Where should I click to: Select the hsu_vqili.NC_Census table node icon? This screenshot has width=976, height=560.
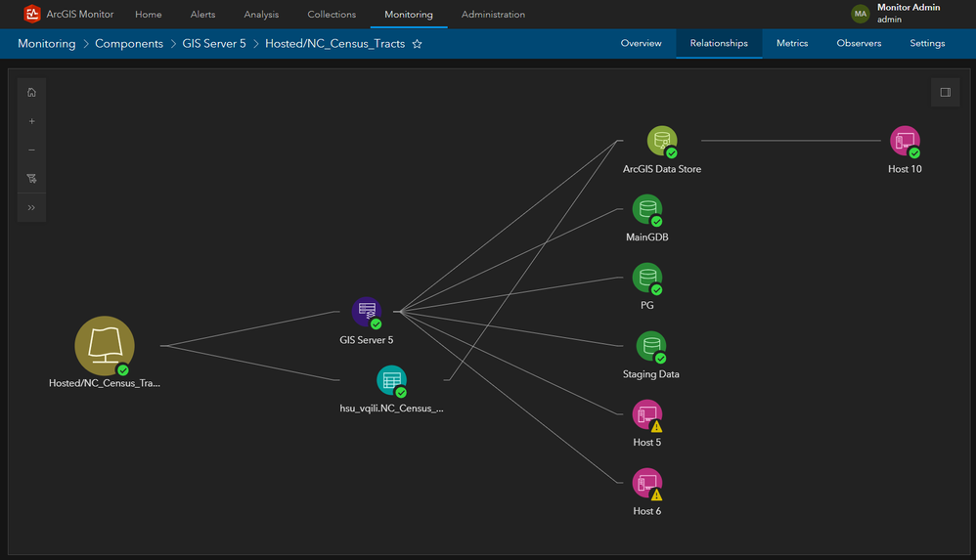pyautogui.click(x=391, y=380)
